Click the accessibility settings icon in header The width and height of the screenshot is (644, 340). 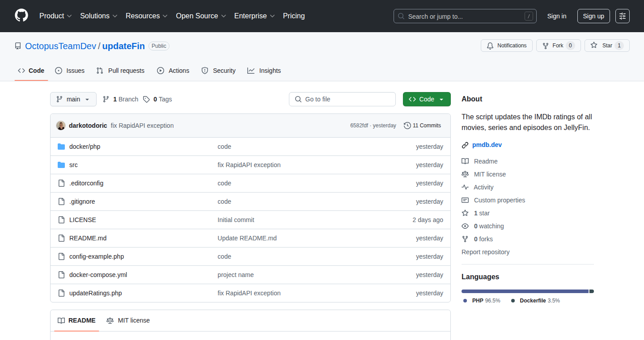[623, 16]
